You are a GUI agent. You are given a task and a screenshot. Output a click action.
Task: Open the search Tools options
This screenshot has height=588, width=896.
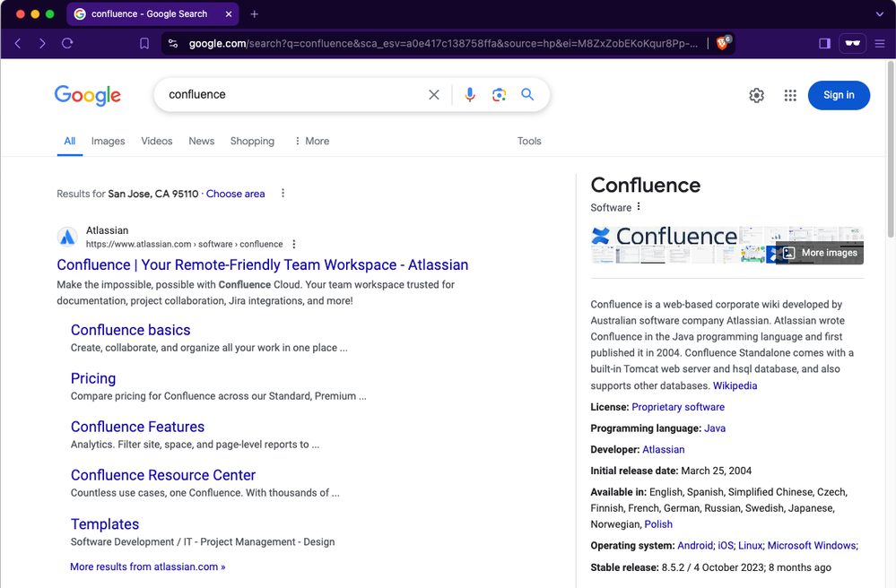point(529,141)
